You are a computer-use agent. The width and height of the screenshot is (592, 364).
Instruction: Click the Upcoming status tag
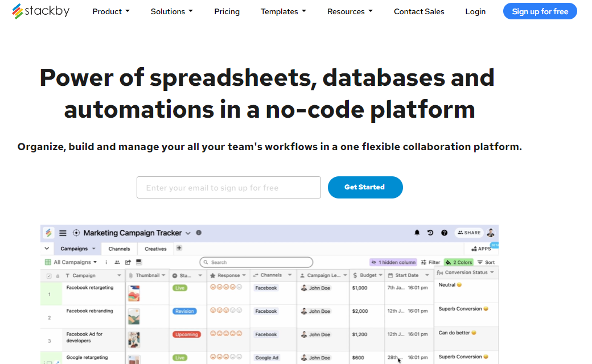187,334
